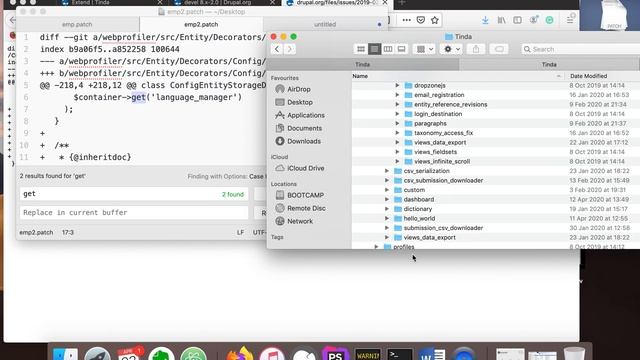Open Firefox hamburger menu

(570, 20)
